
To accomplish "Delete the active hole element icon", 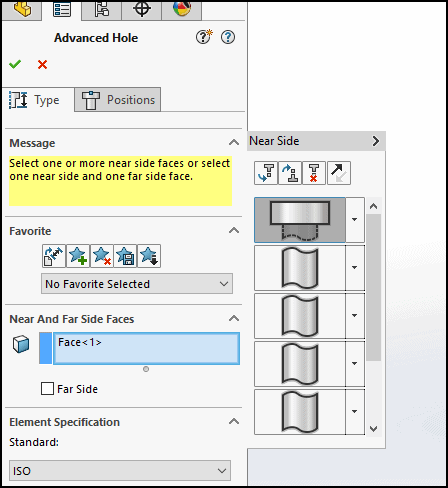I will pos(314,173).
